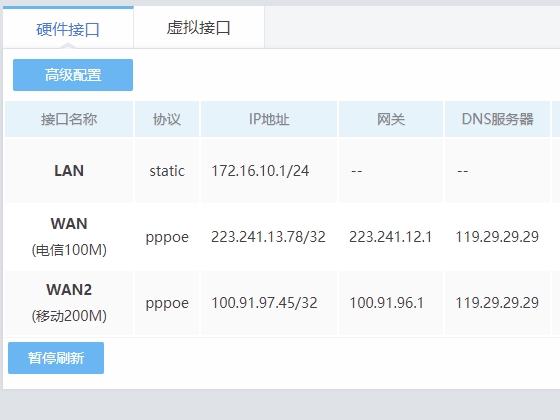This screenshot has width=560, height=420.
Task: Click LAN IP address 172.16.10.1/24
Action: point(260,171)
